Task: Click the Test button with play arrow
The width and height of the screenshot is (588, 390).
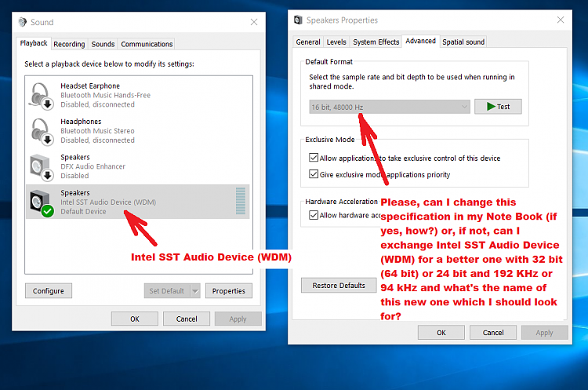Action: [x=498, y=107]
